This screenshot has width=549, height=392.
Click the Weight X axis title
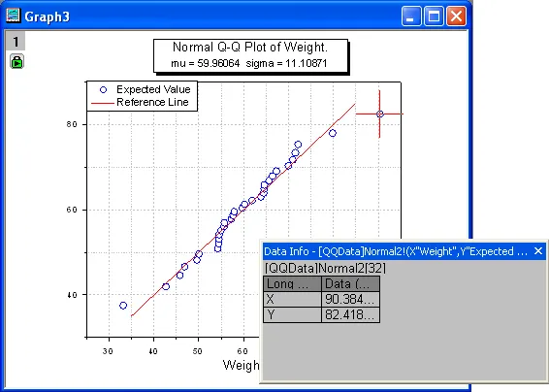[x=242, y=365]
